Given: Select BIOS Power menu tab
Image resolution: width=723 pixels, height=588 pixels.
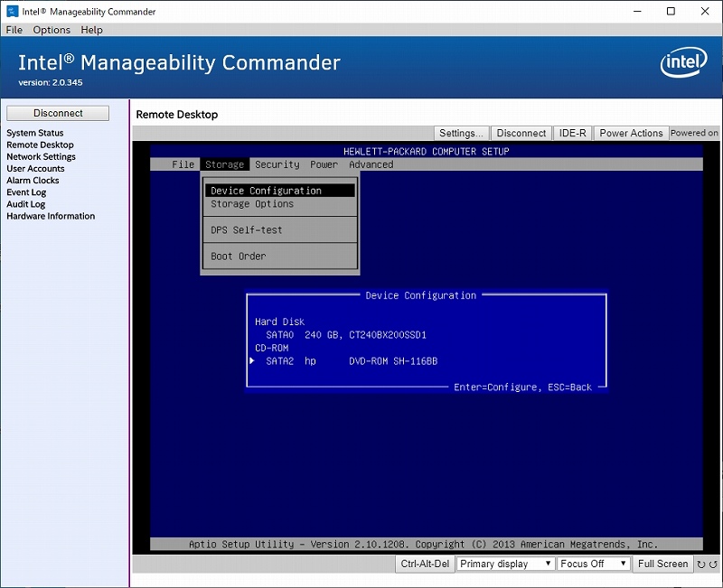Looking at the screenshot, I should [324, 164].
